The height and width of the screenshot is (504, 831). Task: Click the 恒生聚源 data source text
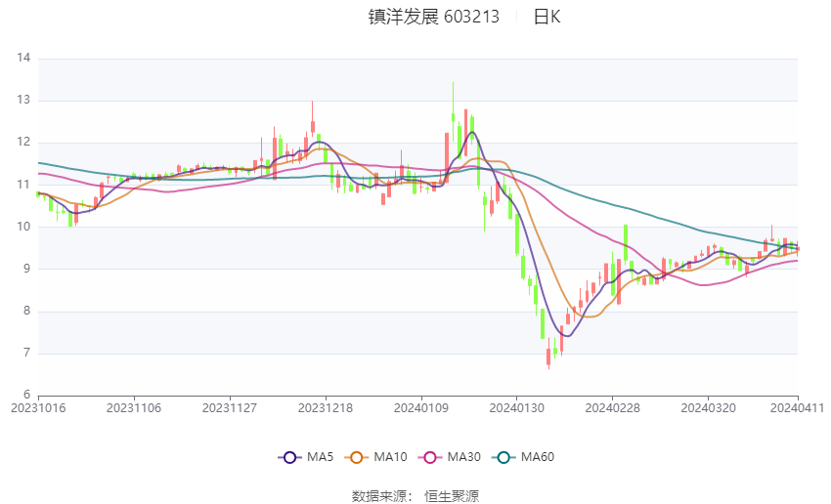(452, 496)
